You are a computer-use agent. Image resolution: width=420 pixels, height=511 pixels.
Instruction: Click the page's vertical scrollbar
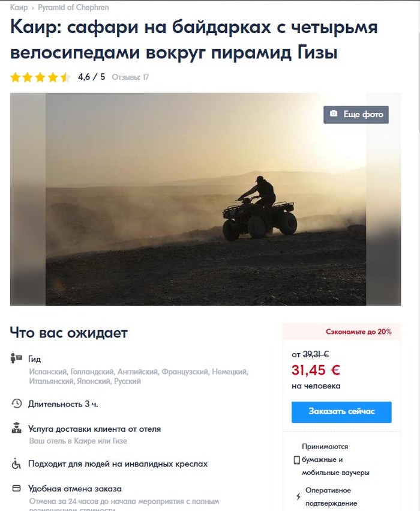(x=418, y=65)
